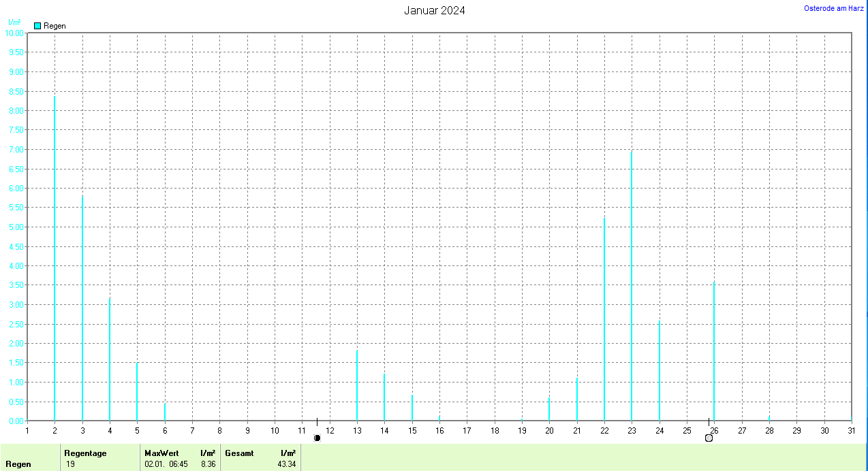Click day 31 on the x-axis
Image resolution: width=868 pixels, height=471 pixels.
point(852,430)
